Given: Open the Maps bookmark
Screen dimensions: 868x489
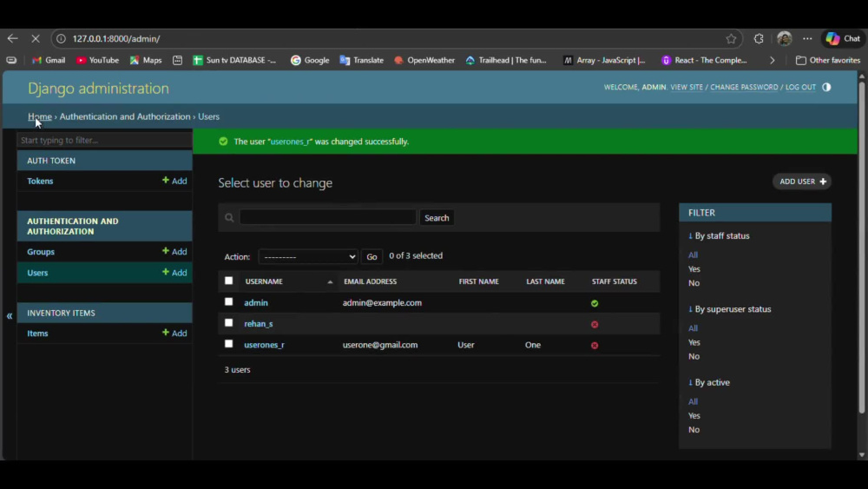Looking at the screenshot, I should click(x=146, y=60).
